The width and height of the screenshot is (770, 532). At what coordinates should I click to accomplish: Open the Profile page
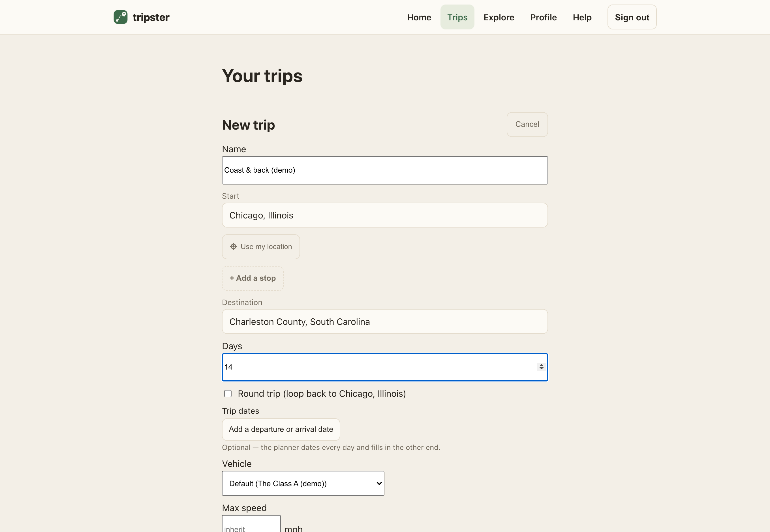click(543, 17)
